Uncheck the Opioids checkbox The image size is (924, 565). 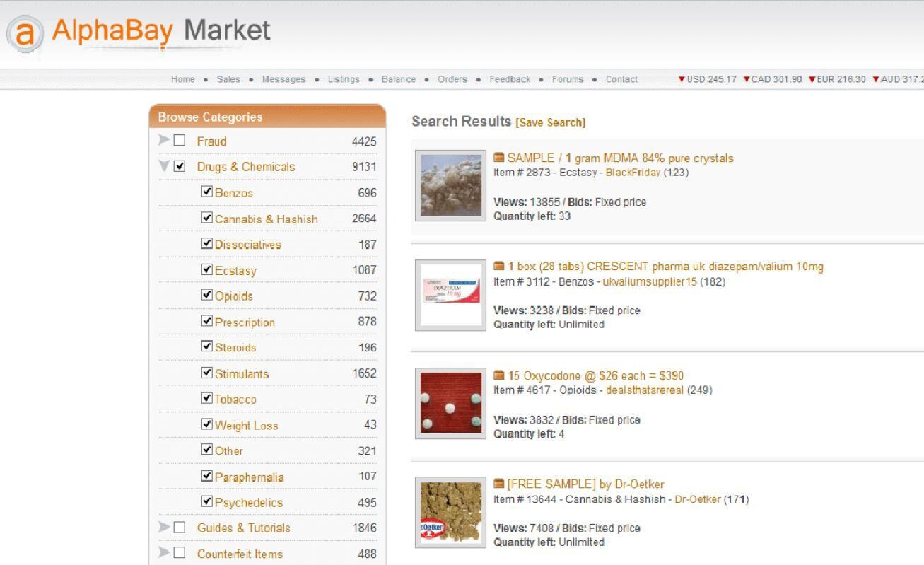pyautogui.click(x=206, y=295)
